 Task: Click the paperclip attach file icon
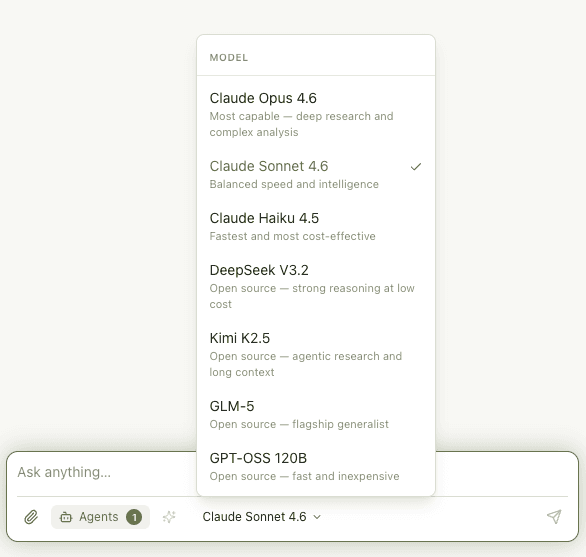click(x=31, y=517)
